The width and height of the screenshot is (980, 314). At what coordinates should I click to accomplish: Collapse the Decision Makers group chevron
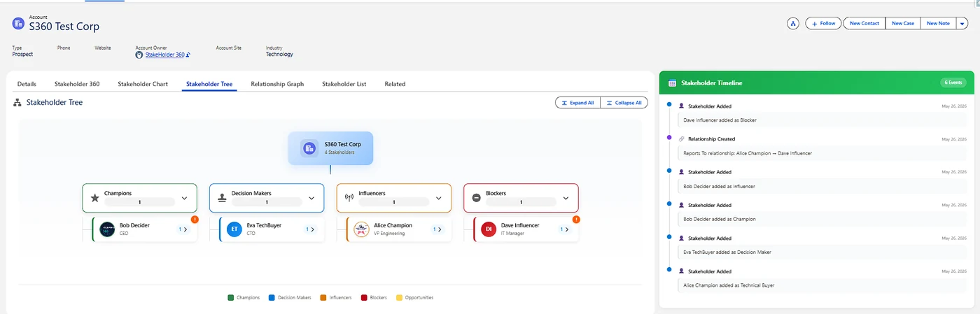click(x=311, y=198)
